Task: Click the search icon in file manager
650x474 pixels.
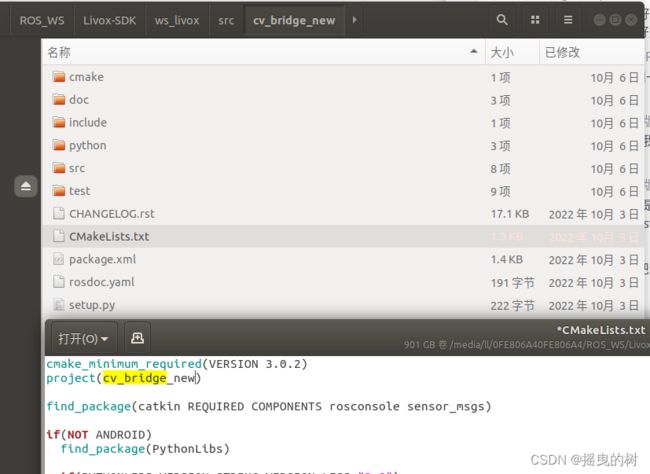Action: (502, 19)
